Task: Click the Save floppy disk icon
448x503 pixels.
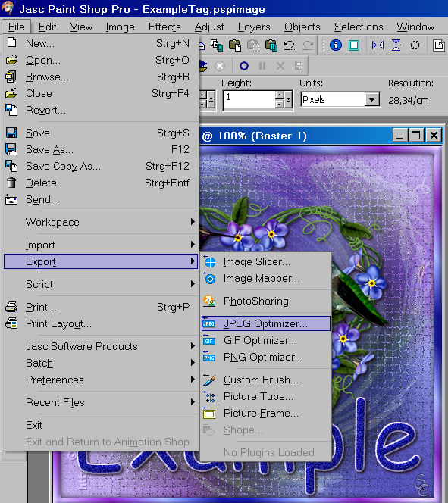Action: click(11, 133)
